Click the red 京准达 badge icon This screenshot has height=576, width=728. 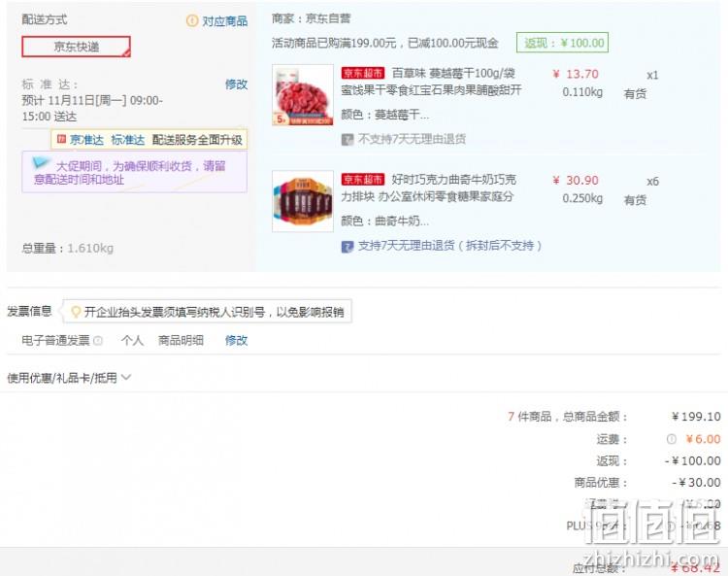point(61,139)
